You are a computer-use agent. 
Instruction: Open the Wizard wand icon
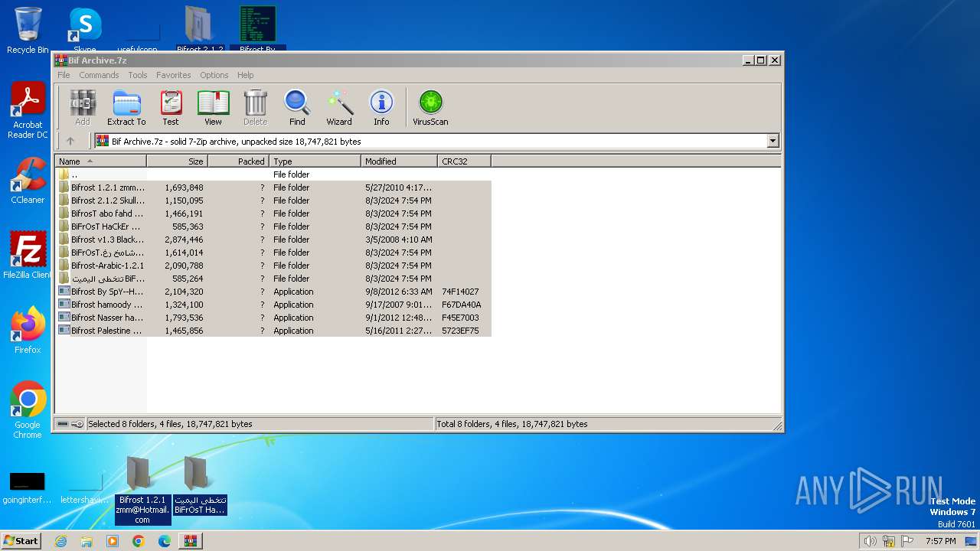coord(339,107)
